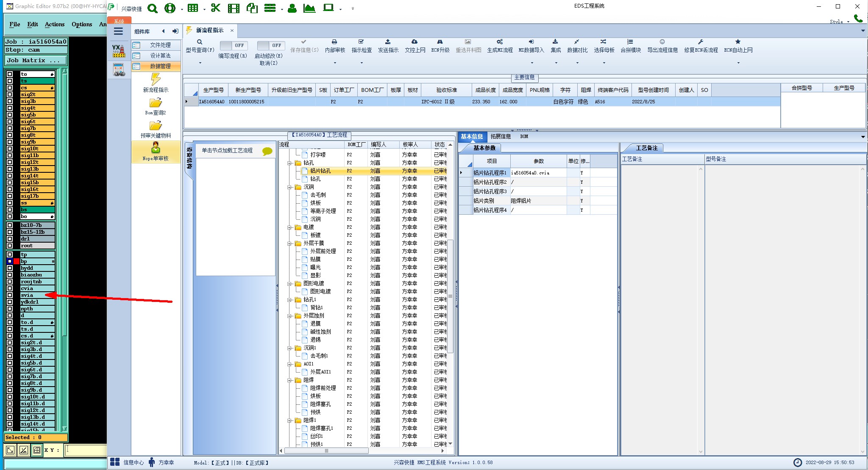Click the 发送指示 upload icon
The width and height of the screenshot is (868, 470).
click(388, 42)
